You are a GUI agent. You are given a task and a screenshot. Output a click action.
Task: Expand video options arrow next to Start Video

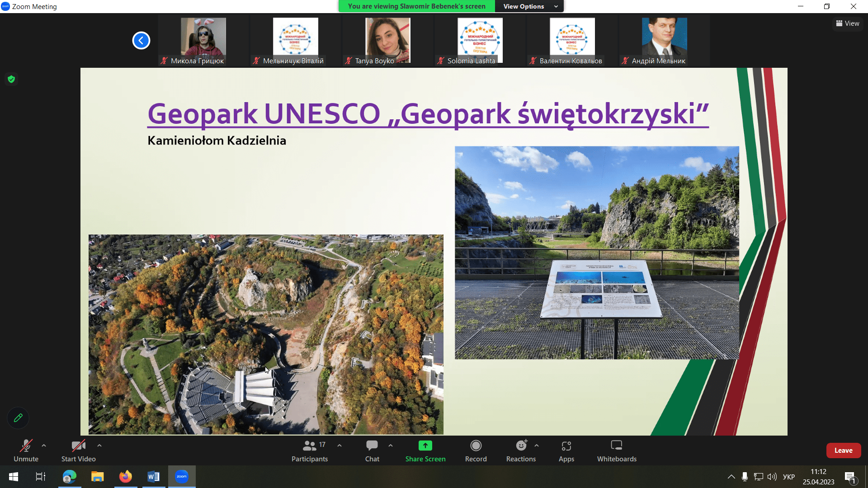[99, 446]
